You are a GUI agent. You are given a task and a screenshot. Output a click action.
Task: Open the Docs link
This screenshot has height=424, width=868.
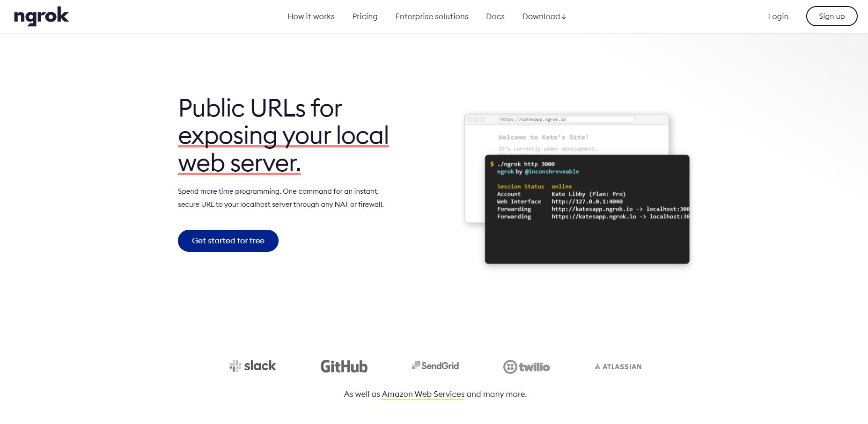click(x=495, y=16)
